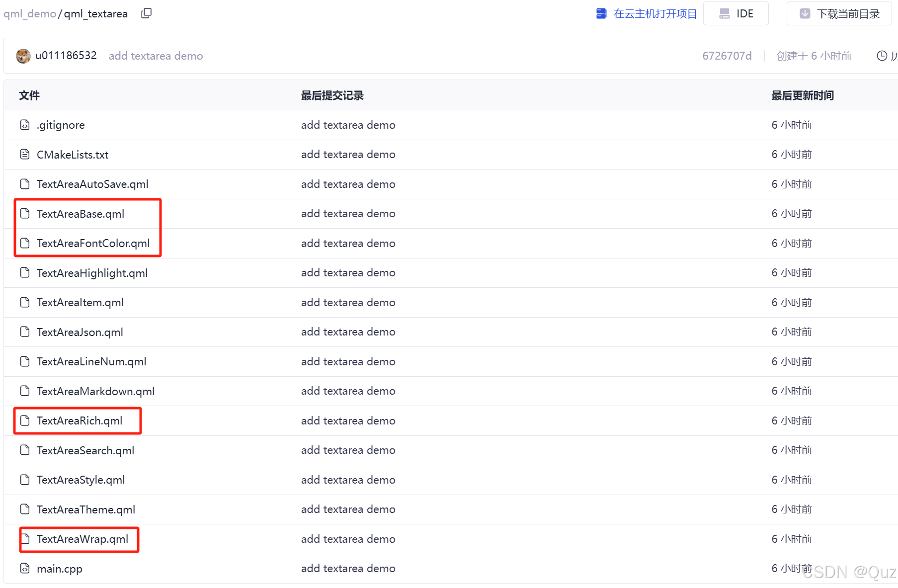Click the commit hash 6726707d
898x588 pixels.
(727, 56)
